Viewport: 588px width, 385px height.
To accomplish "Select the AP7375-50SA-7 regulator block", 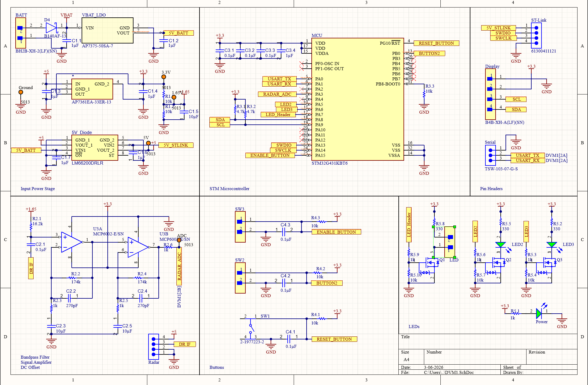I will [x=107, y=30].
